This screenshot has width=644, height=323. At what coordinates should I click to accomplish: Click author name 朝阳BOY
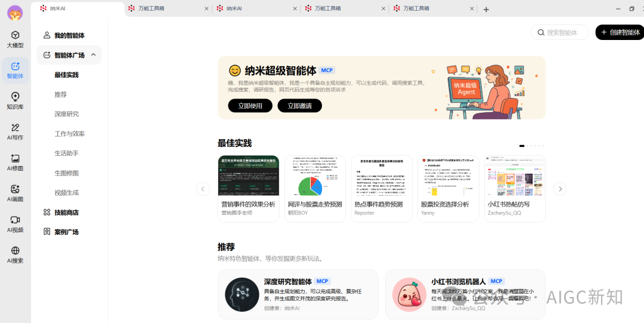(298, 213)
